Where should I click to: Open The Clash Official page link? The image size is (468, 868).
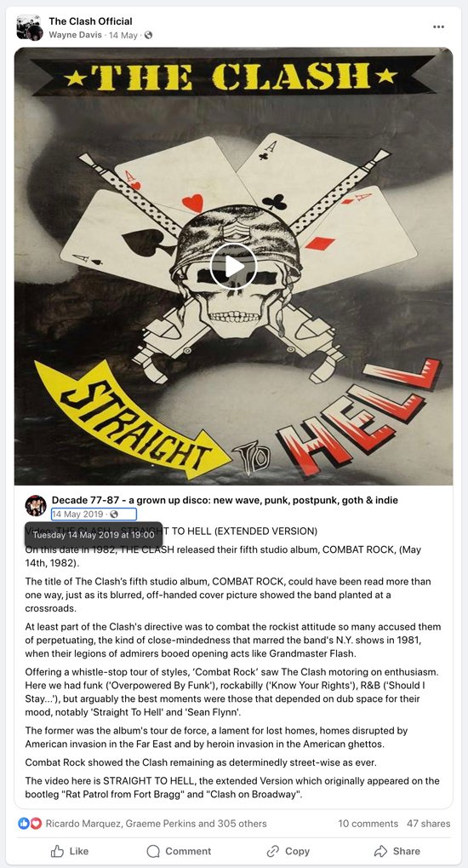pos(91,21)
